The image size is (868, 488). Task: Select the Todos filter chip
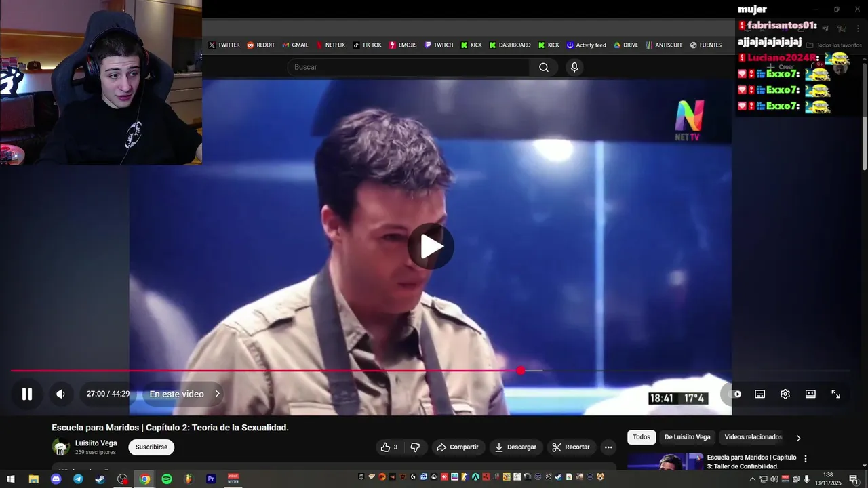642,437
